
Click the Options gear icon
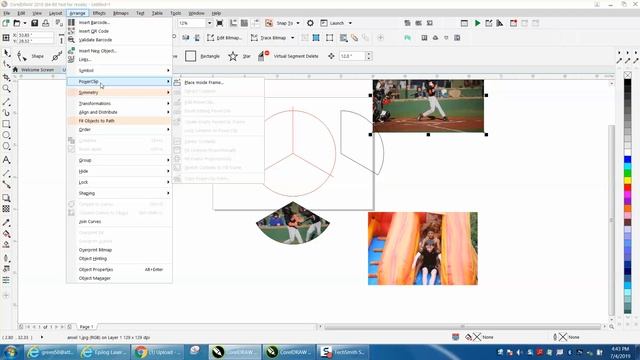coord(310,23)
